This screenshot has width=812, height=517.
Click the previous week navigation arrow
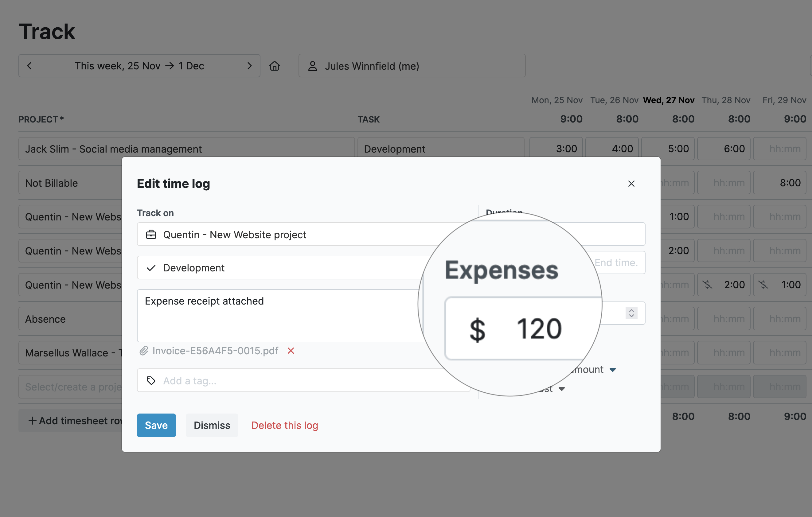tap(28, 65)
